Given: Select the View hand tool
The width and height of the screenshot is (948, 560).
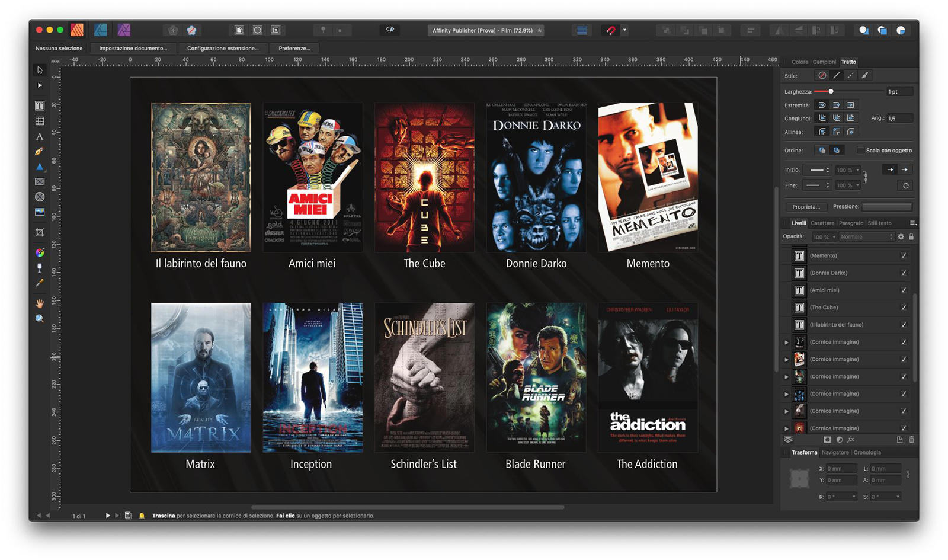Looking at the screenshot, I should pos(40,303).
